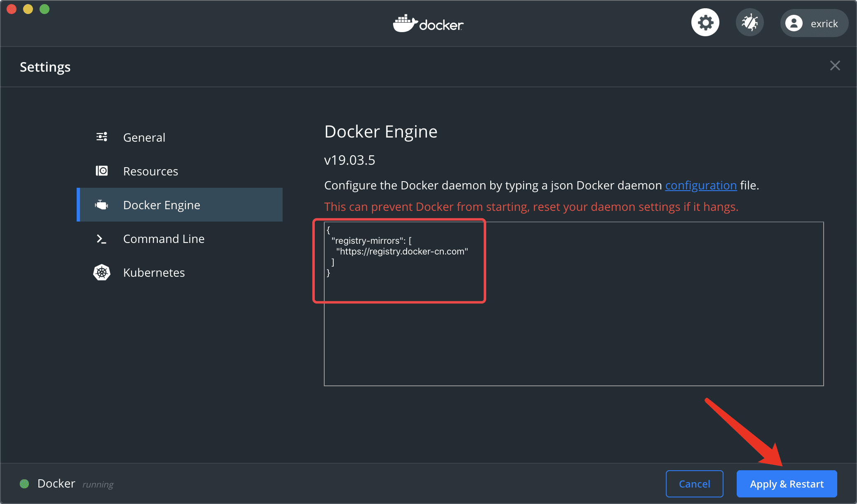
Task: Open settings with the gear icon
Action: coord(705,23)
